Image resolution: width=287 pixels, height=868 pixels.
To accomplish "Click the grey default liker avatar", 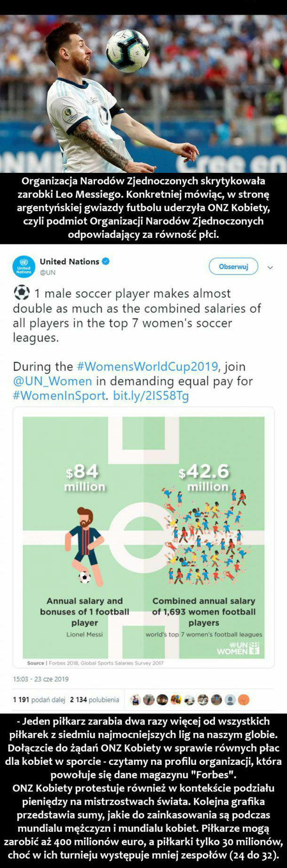I will 230,700.
